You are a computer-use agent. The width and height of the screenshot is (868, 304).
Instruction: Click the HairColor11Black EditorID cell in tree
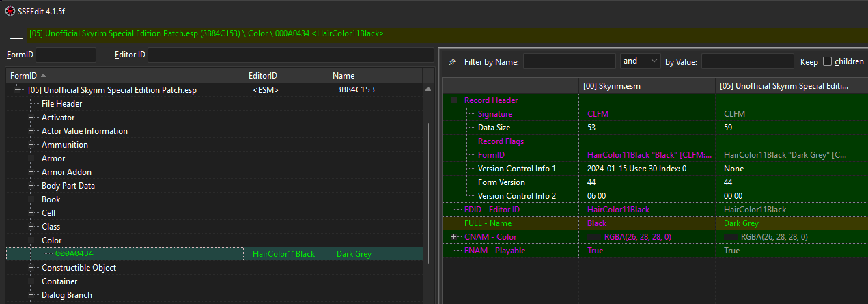(284, 254)
